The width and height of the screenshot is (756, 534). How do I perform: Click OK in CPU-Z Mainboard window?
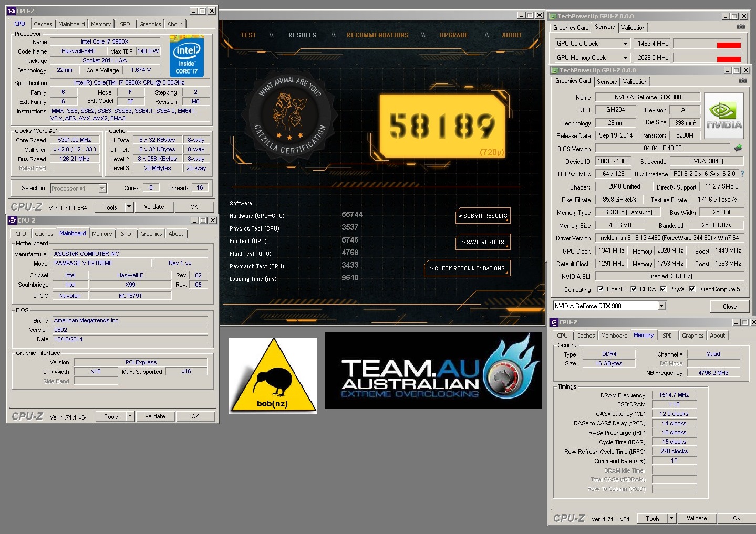click(195, 416)
